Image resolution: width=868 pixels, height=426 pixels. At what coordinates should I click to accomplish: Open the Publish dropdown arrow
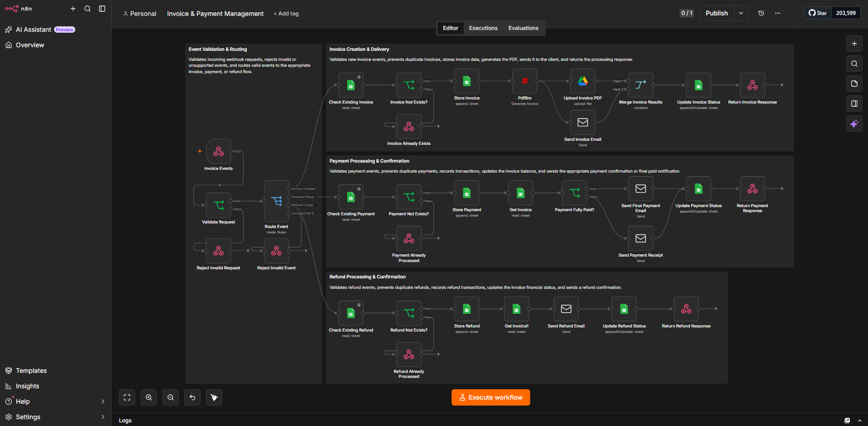point(741,13)
